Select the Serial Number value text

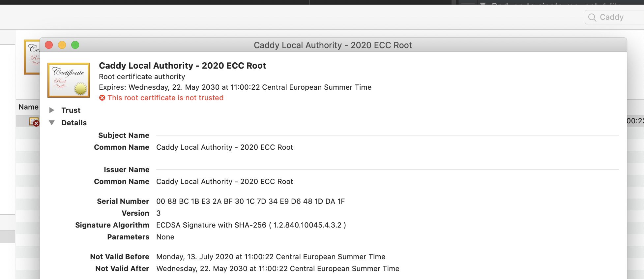(250, 201)
